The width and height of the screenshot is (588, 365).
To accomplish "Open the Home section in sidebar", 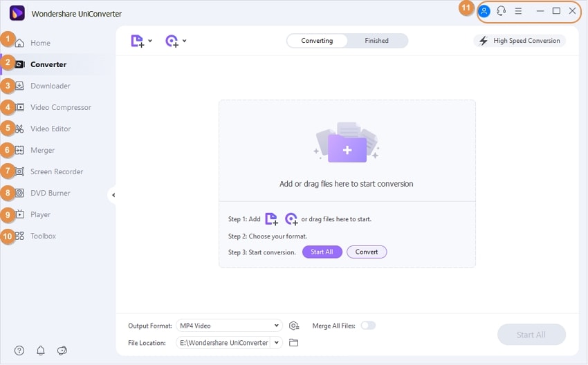I will click(40, 43).
